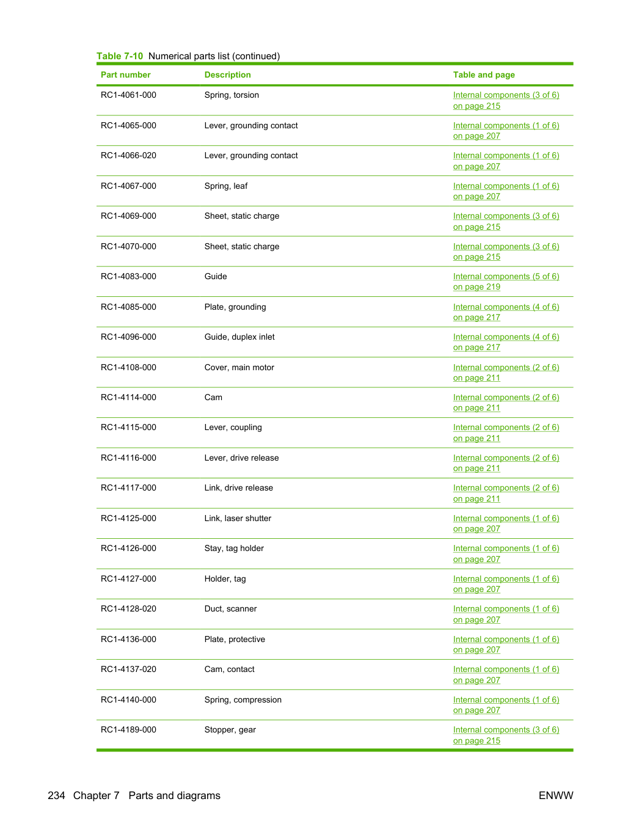This screenshot has height=840, width=631.
Task: Follow the RC1-4070-000 Internal components link
Action: tap(506, 252)
